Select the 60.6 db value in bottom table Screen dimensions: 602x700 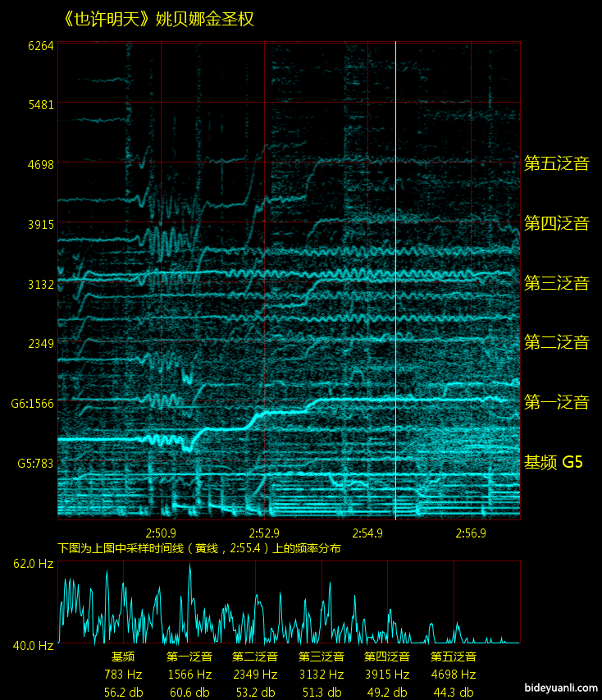[x=189, y=691]
